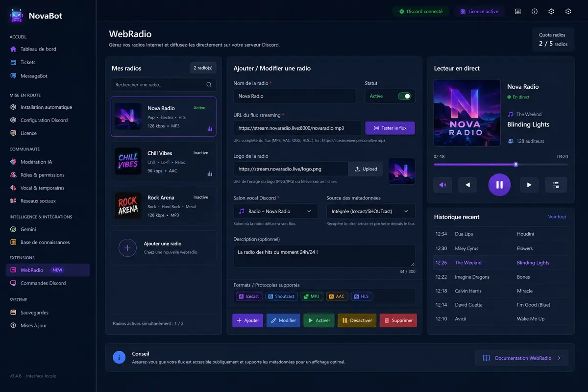Viewport: 588px width, 392px height.
Task: Click the Commandes Discord icon
Action: coord(14,283)
